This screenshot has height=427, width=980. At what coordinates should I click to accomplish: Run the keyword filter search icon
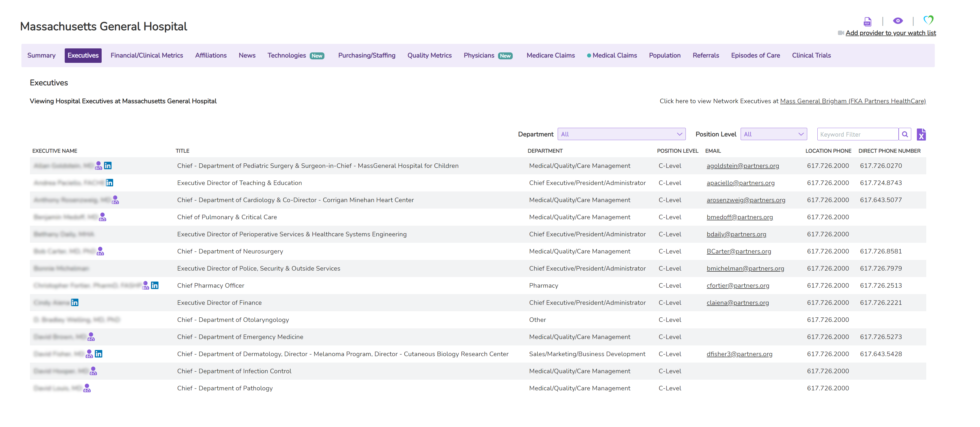pyautogui.click(x=905, y=134)
